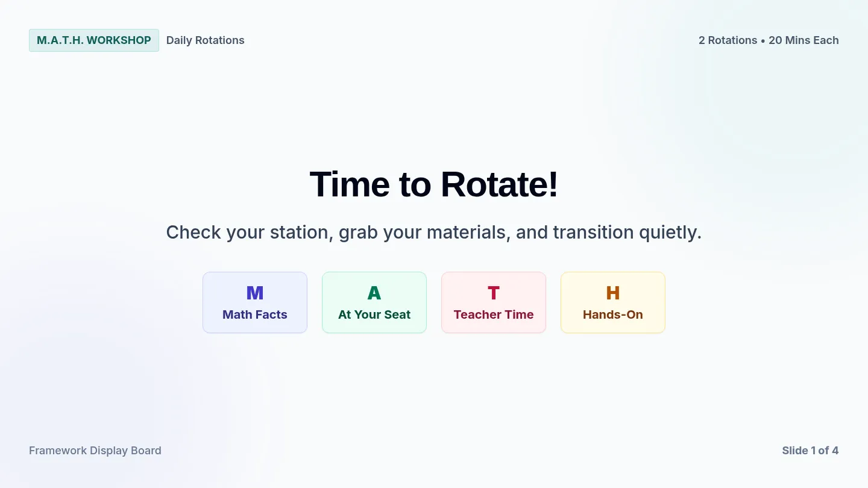Select the At Your Seat station card

coord(374,302)
